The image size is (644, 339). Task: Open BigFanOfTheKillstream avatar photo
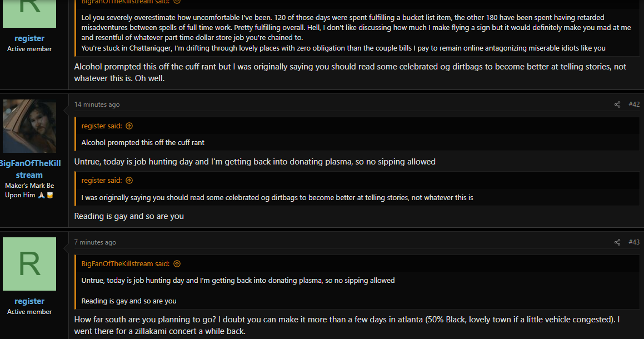[x=29, y=126]
